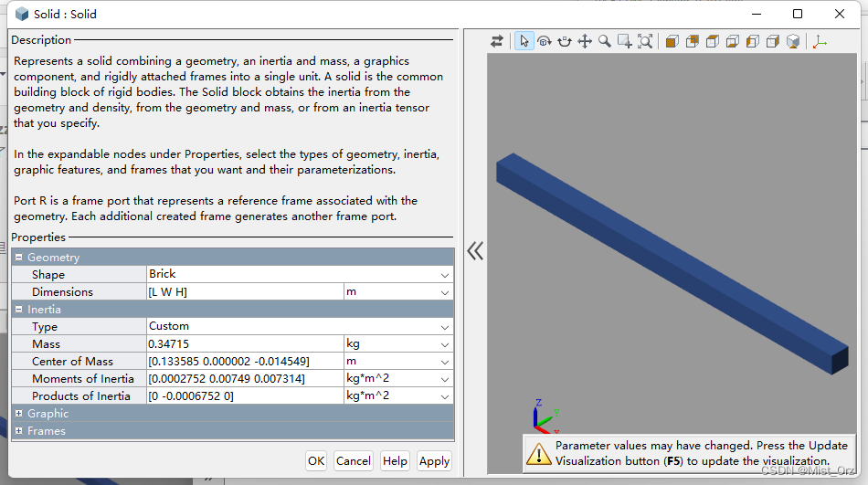The image size is (868, 485).
Task: Collapse the Inertia section
Action: tap(18, 309)
